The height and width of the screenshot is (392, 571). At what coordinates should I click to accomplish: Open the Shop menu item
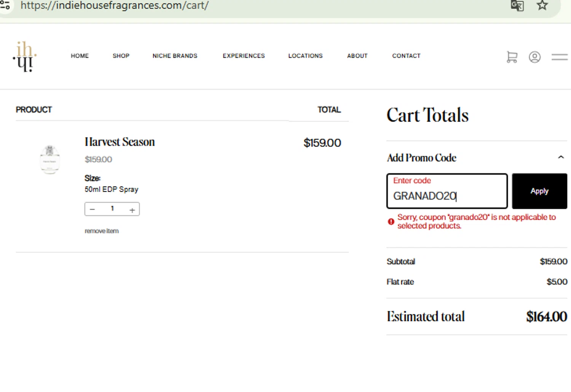coord(121,56)
